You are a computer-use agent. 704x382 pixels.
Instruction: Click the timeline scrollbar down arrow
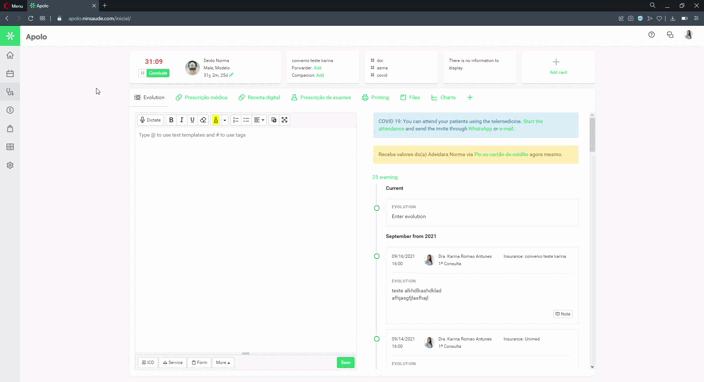pyautogui.click(x=592, y=367)
